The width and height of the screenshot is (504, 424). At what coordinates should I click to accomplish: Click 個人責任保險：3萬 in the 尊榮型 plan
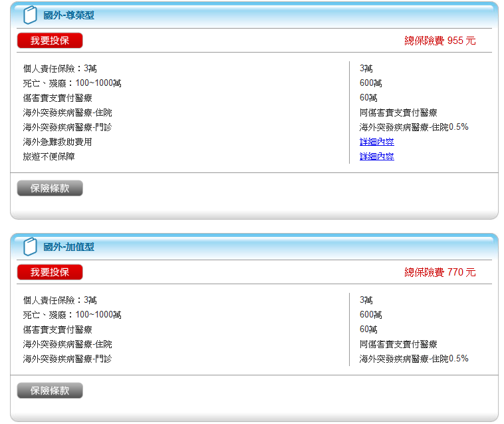click(x=60, y=69)
